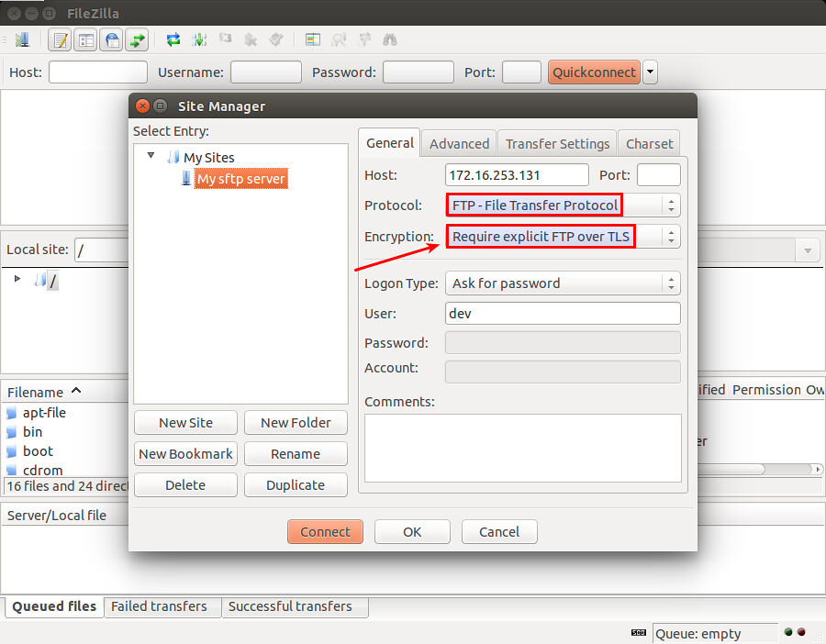Click the Site Manager Port field

[658, 175]
